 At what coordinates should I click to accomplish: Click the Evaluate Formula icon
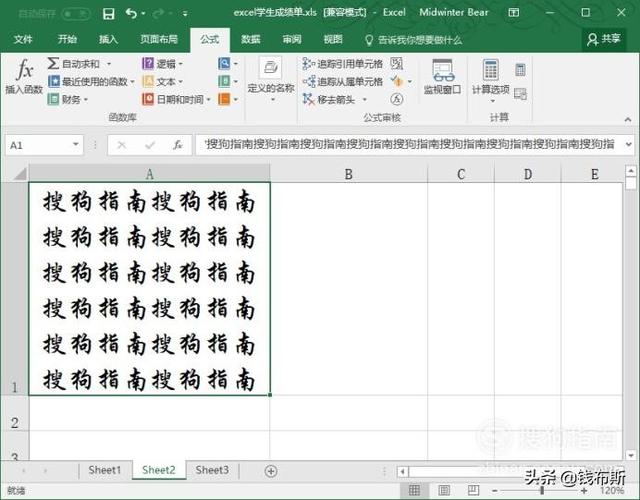396,99
